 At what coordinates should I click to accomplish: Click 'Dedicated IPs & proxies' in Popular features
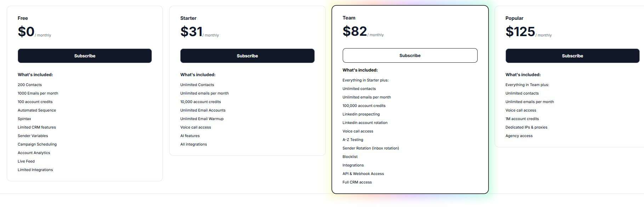(526, 127)
